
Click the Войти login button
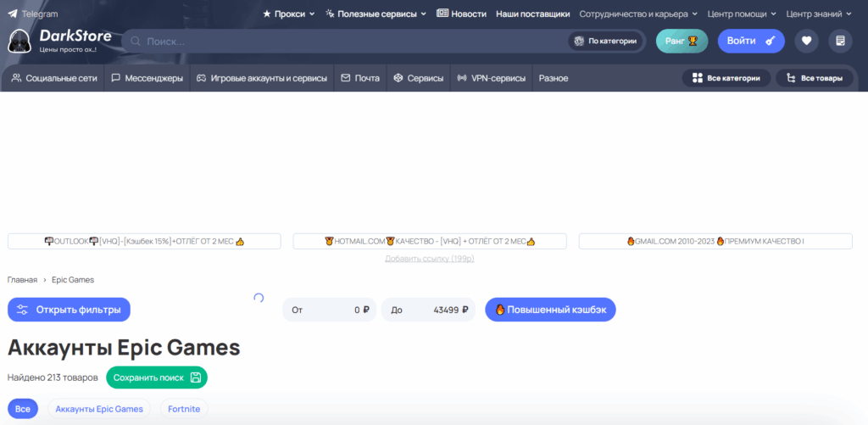751,41
